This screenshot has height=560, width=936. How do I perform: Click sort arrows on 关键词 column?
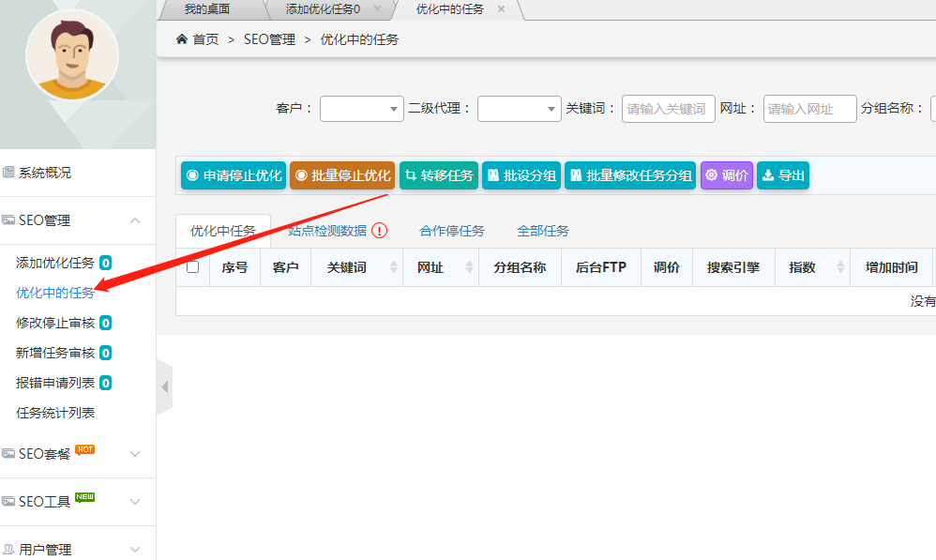click(x=392, y=267)
